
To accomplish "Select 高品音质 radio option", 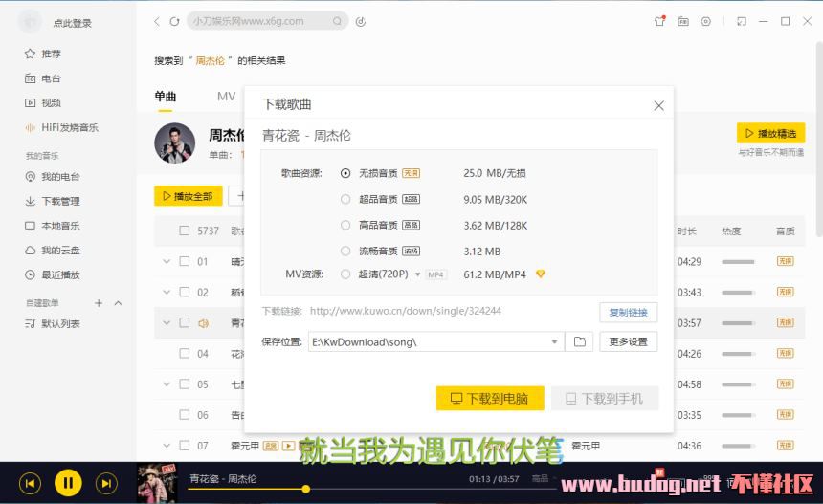I will point(345,225).
